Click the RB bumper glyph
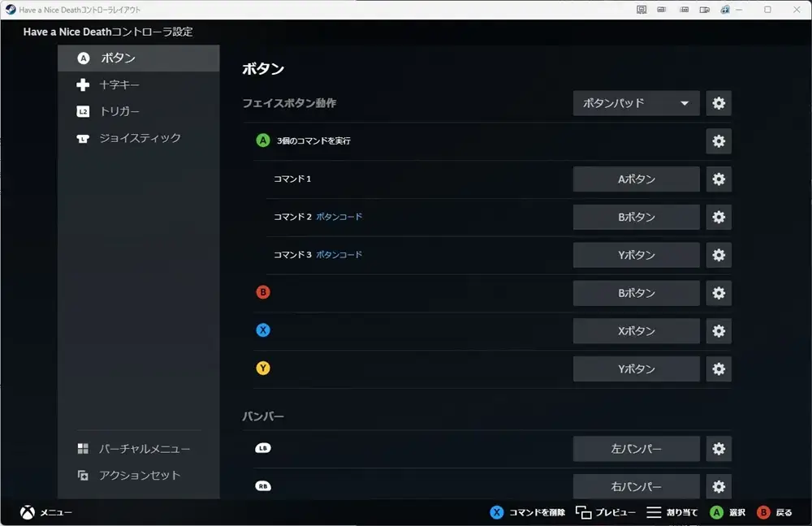This screenshot has height=526, width=812. tap(263, 486)
